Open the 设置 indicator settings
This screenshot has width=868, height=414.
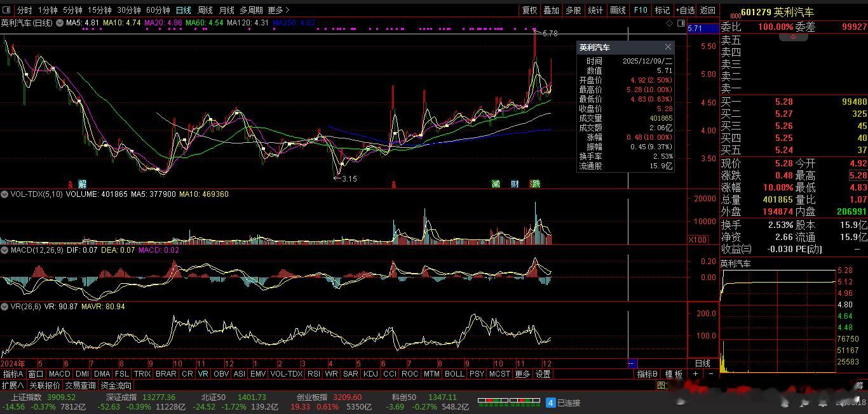543,374
